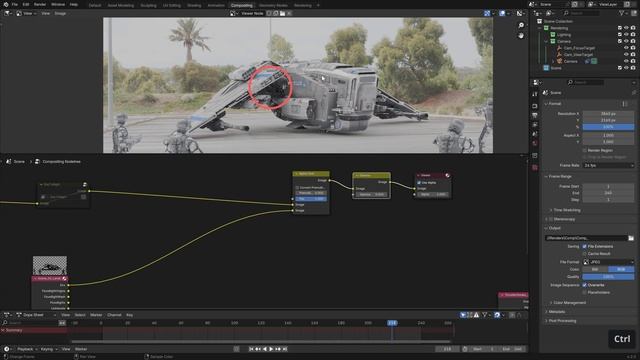
Task: Click the Blender logo in the top menu bar
Action: click(x=6, y=4)
